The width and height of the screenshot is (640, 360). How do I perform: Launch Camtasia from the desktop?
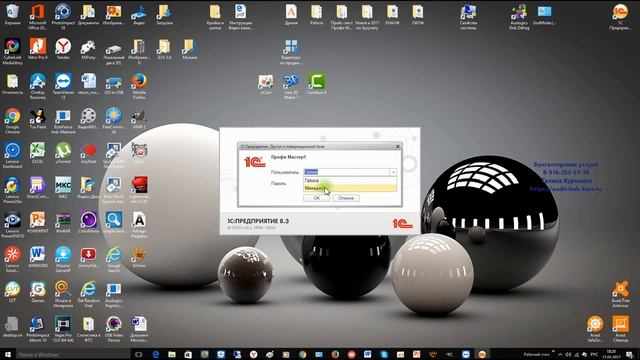[x=317, y=84]
